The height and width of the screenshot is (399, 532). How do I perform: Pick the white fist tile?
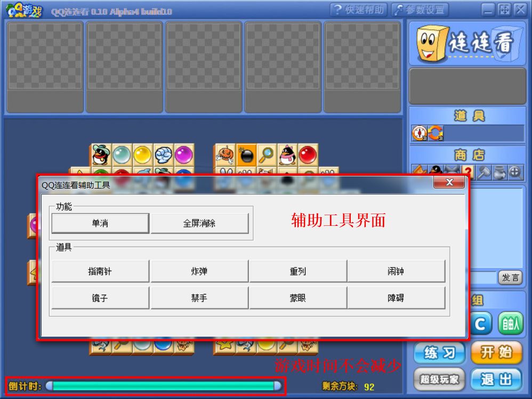pyautogui.click(x=163, y=155)
